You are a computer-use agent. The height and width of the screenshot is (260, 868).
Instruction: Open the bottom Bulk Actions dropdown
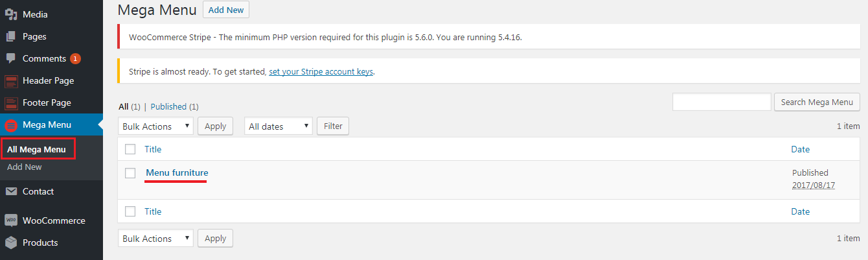(x=155, y=238)
